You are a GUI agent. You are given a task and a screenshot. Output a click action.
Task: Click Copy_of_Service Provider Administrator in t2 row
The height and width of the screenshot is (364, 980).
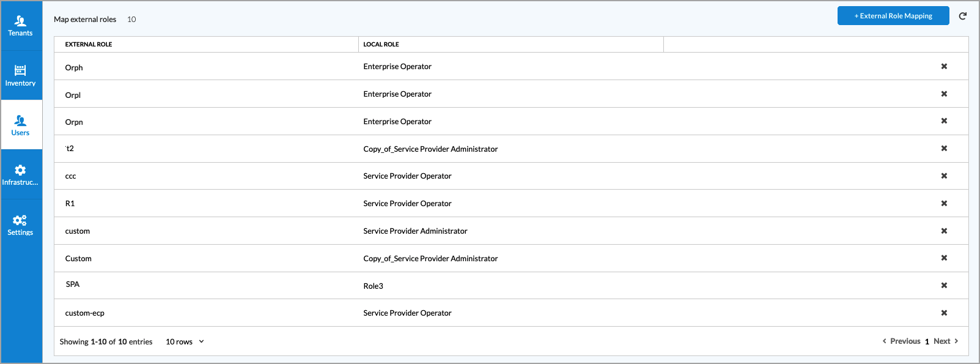pos(430,149)
